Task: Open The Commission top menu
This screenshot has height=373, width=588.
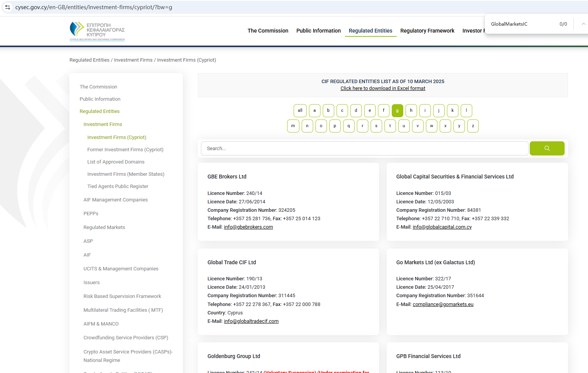Action: tap(268, 31)
